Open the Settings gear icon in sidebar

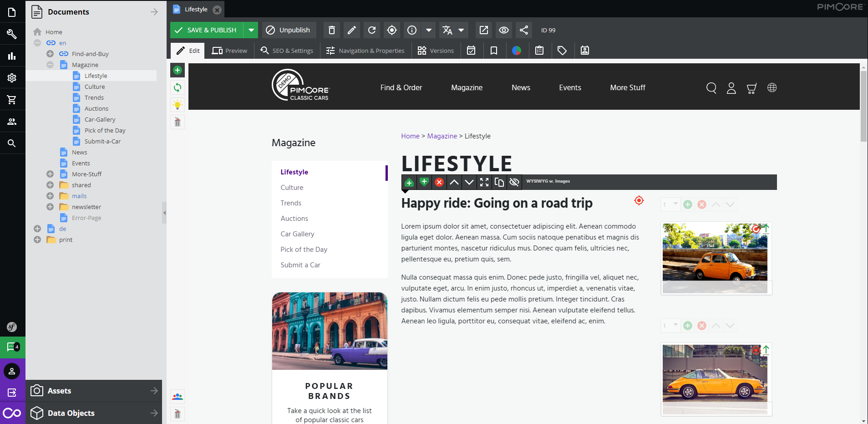point(12,78)
